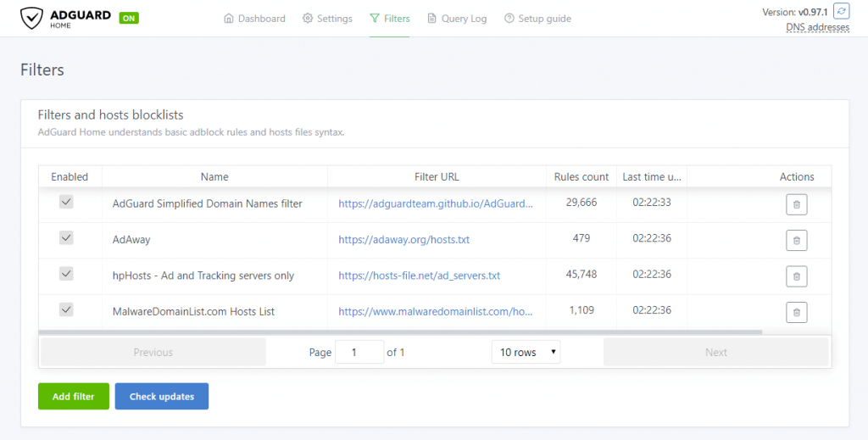Delete the hpHosts filter with trash icon
The image size is (868, 440).
click(x=797, y=276)
